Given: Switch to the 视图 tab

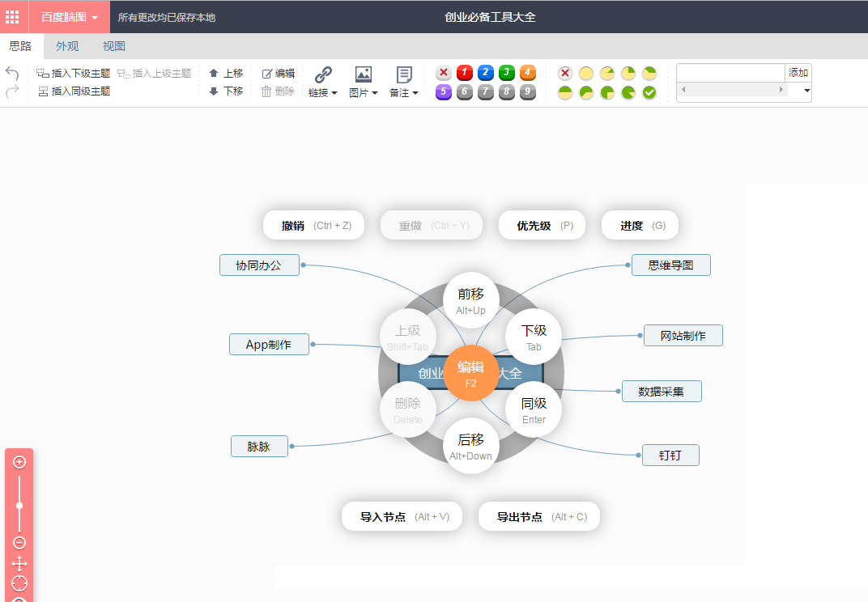Looking at the screenshot, I should 114,46.
